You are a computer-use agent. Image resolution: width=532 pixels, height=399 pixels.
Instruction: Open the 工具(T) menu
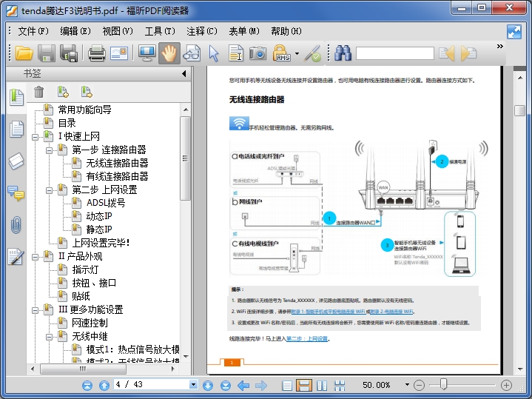(160, 31)
